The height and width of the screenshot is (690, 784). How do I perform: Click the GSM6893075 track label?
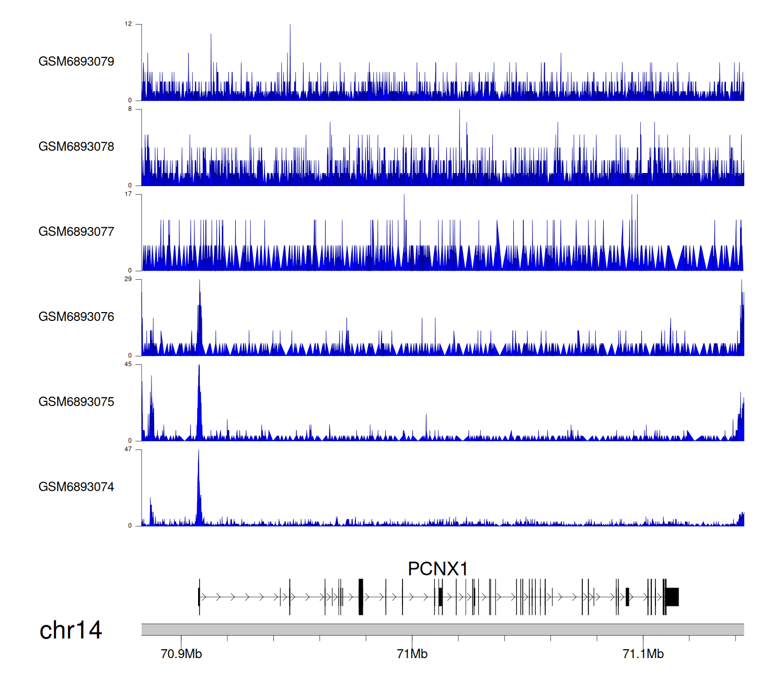coord(76,402)
